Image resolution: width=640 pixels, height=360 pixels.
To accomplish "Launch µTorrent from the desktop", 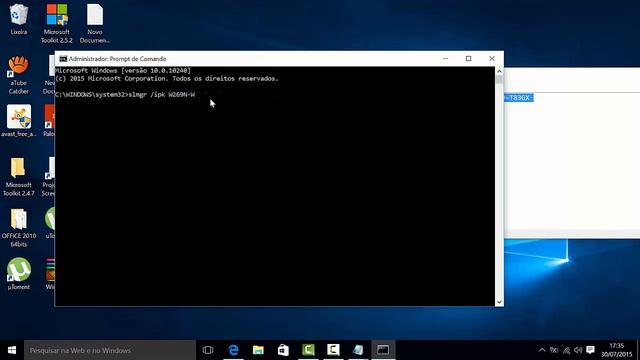I will coord(19,273).
